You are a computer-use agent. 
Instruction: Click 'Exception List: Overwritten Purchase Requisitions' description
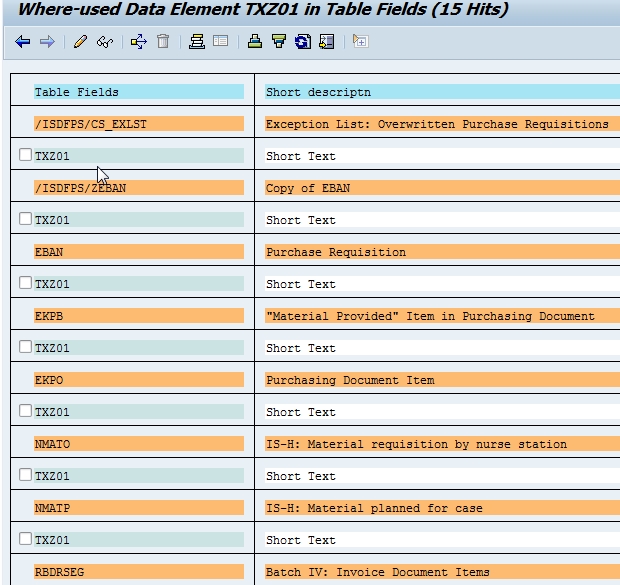click(x=437, y=124)
